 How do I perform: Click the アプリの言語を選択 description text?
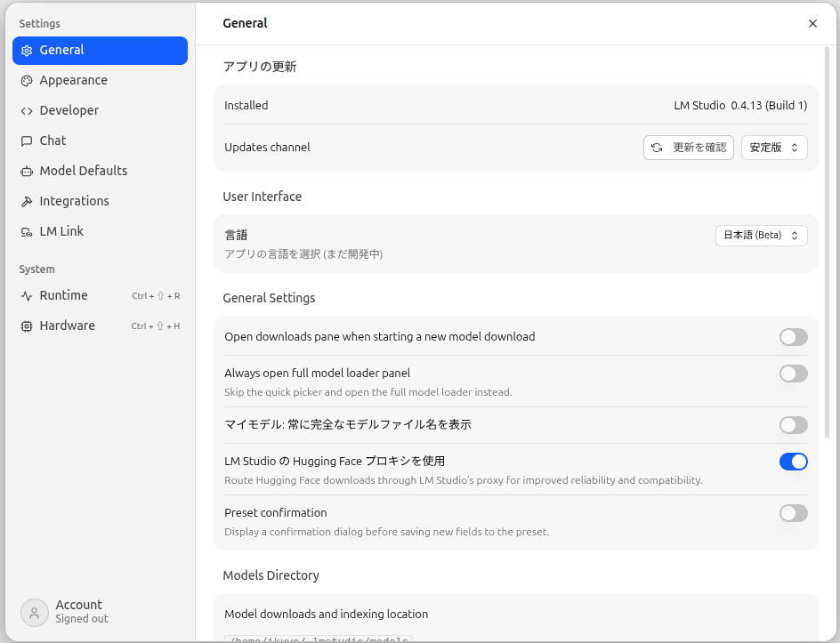(303, 254)
